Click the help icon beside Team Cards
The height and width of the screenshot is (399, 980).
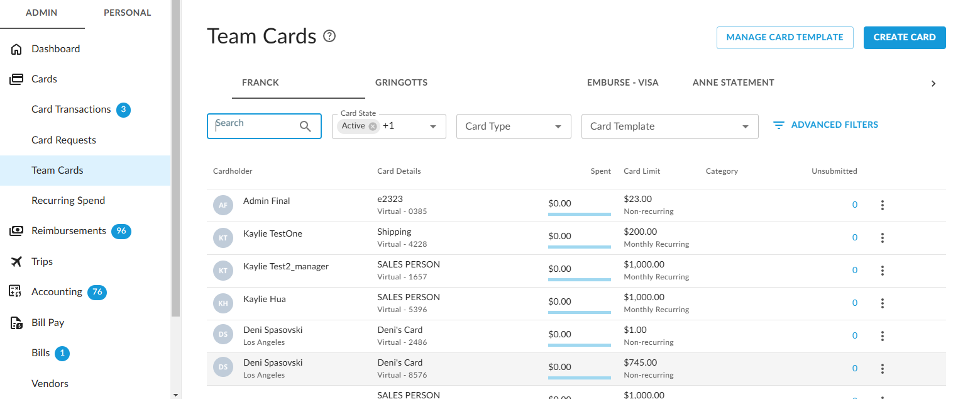tap(329, 37)
